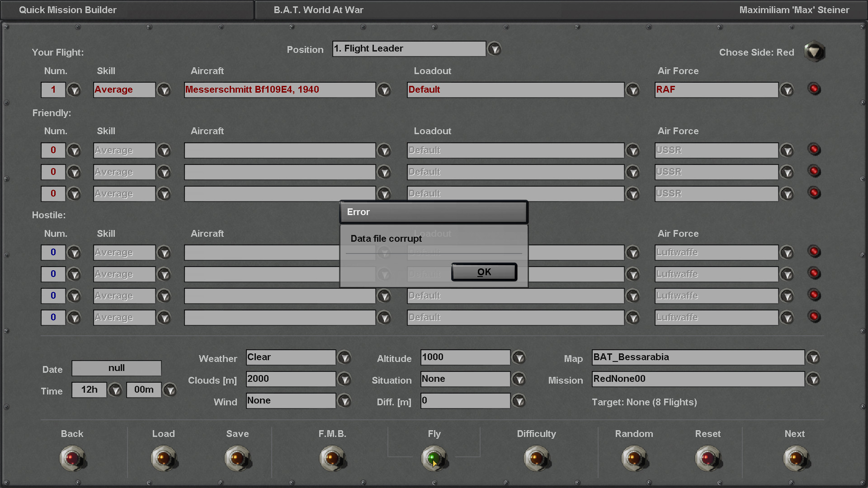Screen dimensions: 868x488
Task: Click the B.A.T. World At War header
Action: (x=318, y=10)
